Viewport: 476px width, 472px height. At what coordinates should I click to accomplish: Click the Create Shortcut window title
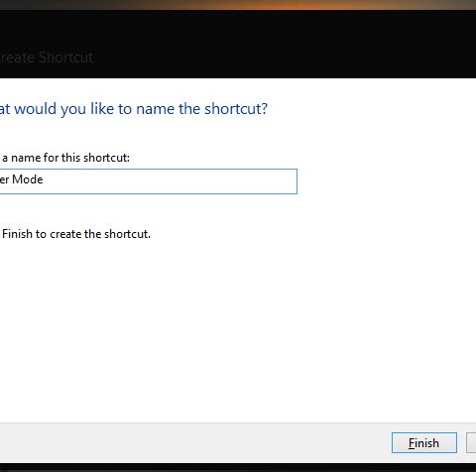pos(47,58)
